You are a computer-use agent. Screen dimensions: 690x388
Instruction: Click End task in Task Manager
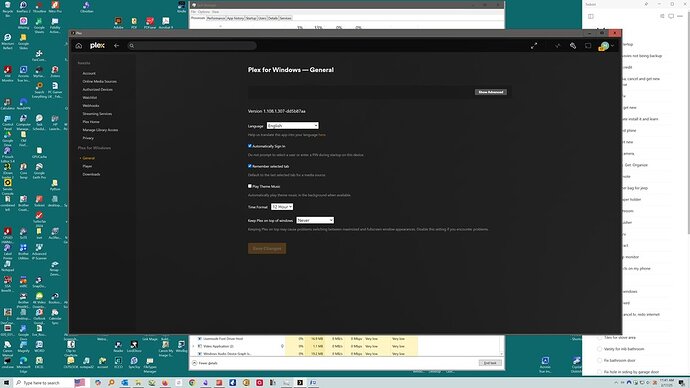coord(490,363)
